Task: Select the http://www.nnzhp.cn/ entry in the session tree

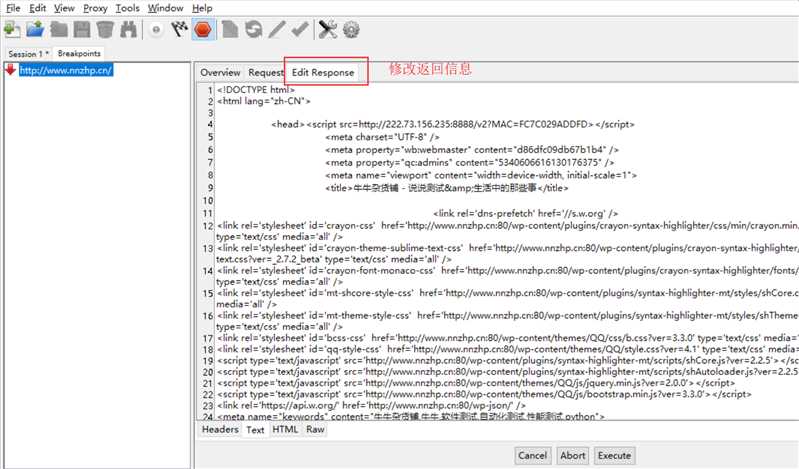Action: [66, 70]
